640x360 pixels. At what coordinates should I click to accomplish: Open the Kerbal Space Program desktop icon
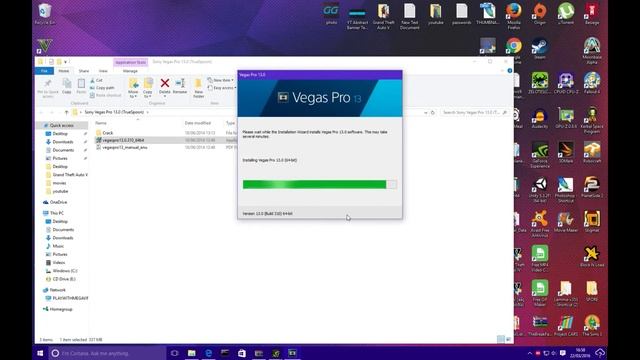[x=592, y=120]
